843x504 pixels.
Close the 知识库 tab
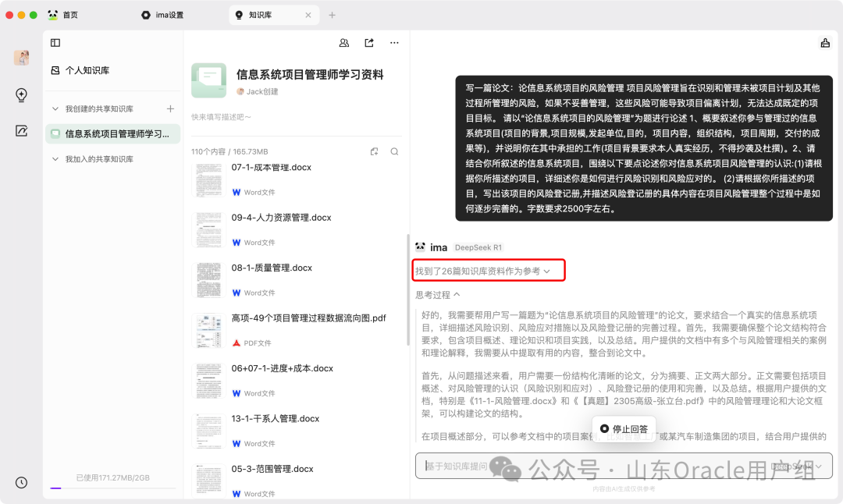pyautogui.click(x=308, y=15)
